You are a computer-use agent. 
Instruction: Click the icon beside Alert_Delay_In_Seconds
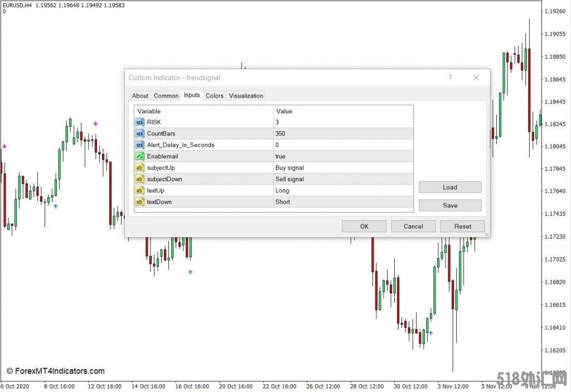click(x=139, y=145)
